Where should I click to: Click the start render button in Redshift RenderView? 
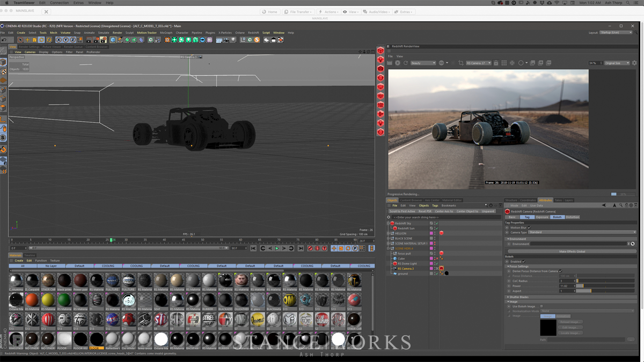tap(398, 63)
